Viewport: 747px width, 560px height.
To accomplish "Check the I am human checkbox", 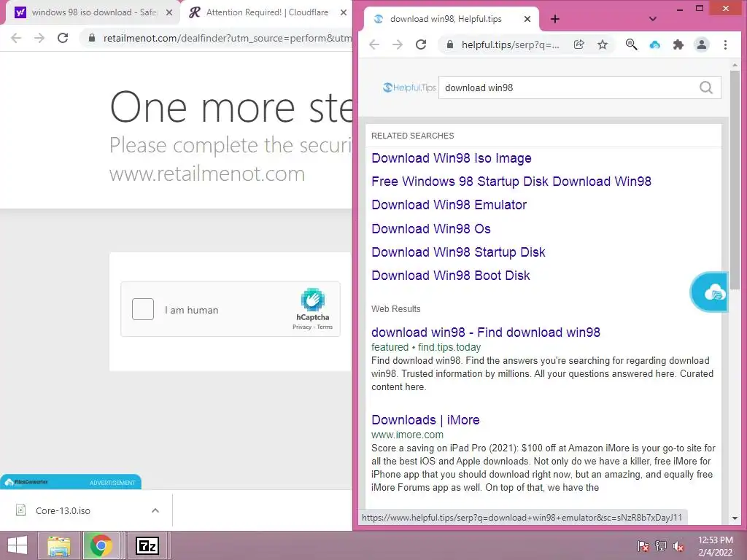I will 143,309.
